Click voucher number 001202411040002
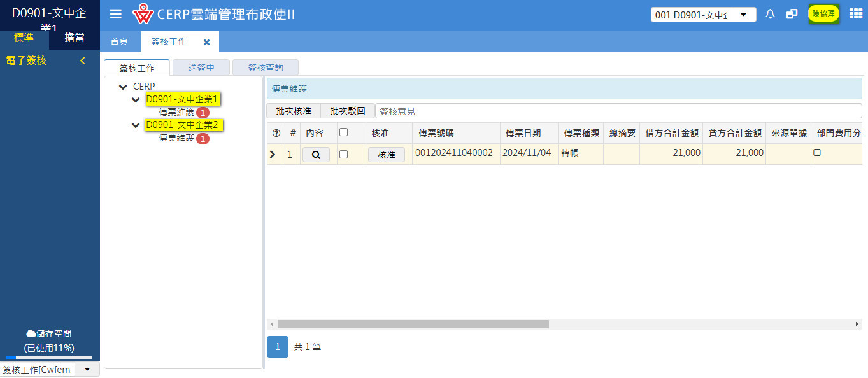 point(454,153)
